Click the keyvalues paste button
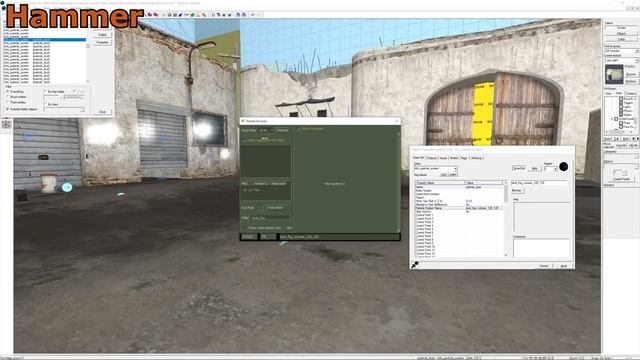 click(x=453, y=175)
